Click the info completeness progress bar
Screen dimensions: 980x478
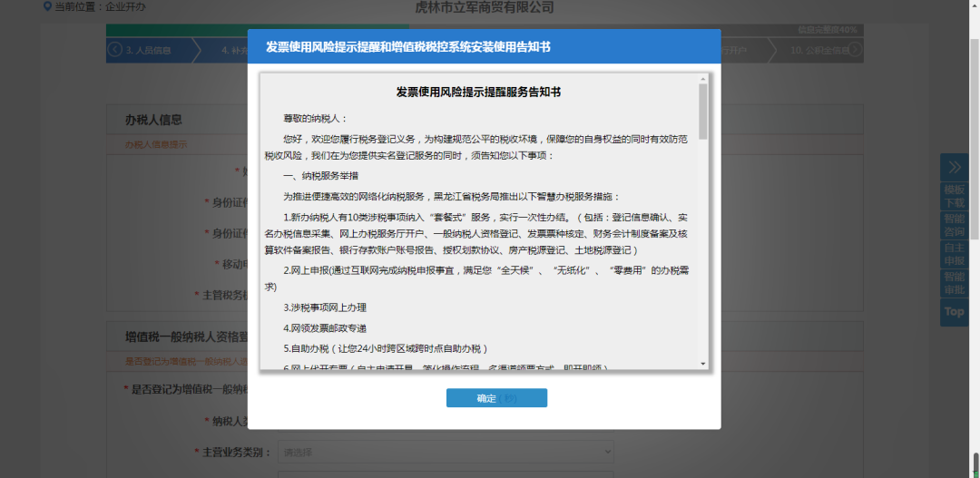pyautogui.click(x=485, y=30)
